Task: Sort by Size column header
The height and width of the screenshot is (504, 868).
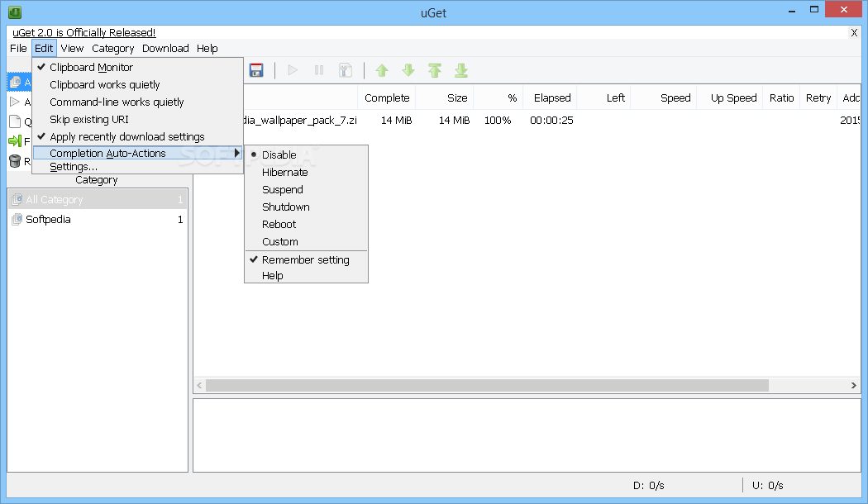Action: 445,98
